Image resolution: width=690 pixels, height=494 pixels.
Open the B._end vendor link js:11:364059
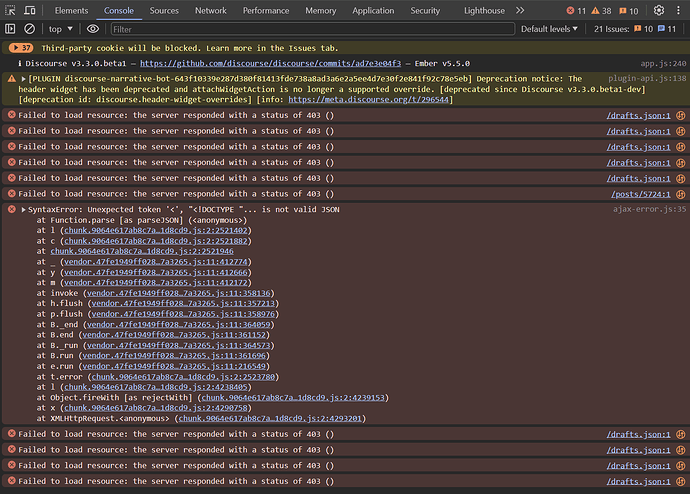(179, 325)
